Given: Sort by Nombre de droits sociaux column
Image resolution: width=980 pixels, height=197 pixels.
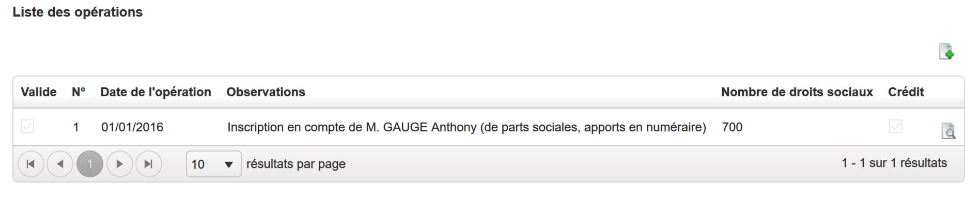Looking at the screenshot, I should [797, 92].
